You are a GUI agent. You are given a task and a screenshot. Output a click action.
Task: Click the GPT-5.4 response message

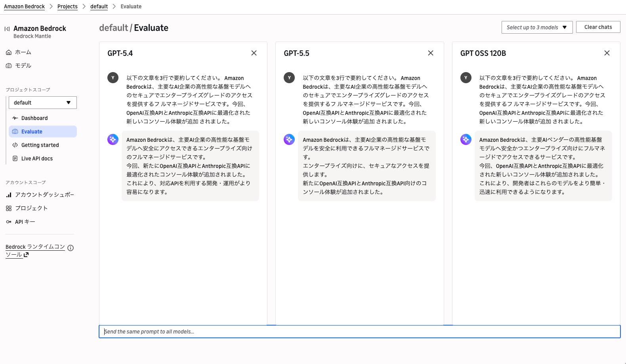tap(190, 166)
